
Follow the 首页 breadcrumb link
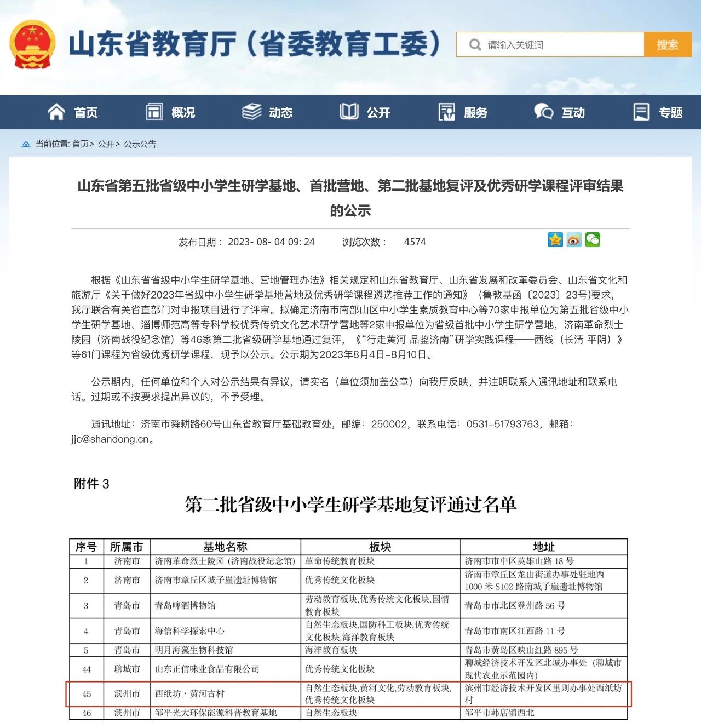click(81, 144)
